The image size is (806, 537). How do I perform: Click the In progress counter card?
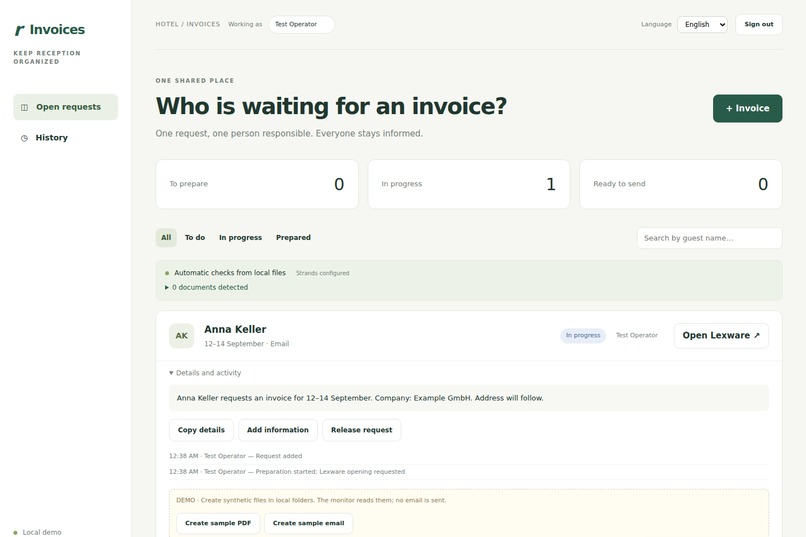469,184
